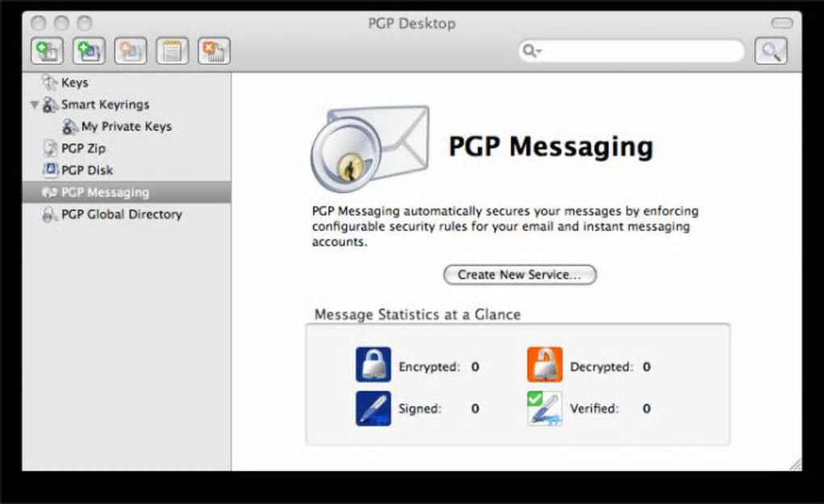This screenshot has width=824, height=504.
Task: Click the Message Statistics at a Glance heading
Action: coord(418,315)
